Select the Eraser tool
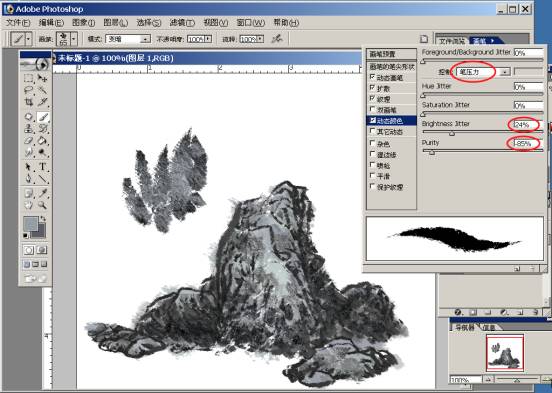This screenshot has width=552, height=393. click(x=29, y=141)
